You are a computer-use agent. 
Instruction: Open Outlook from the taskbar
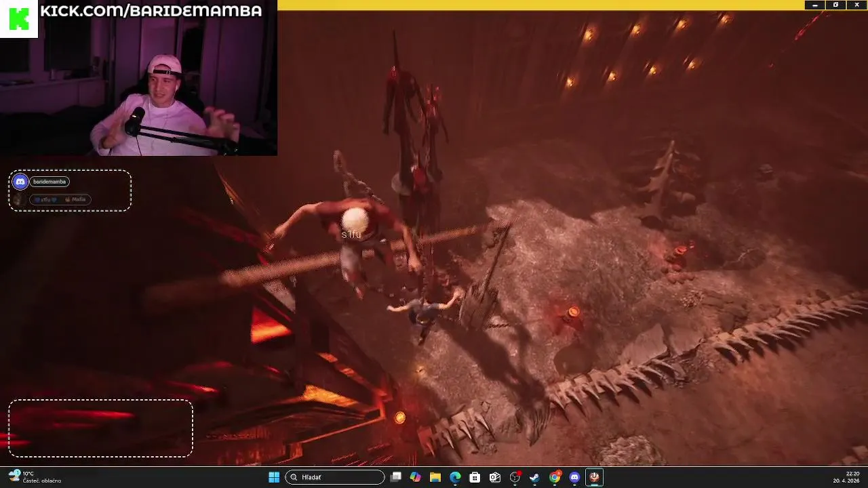(x=495, y=477)
